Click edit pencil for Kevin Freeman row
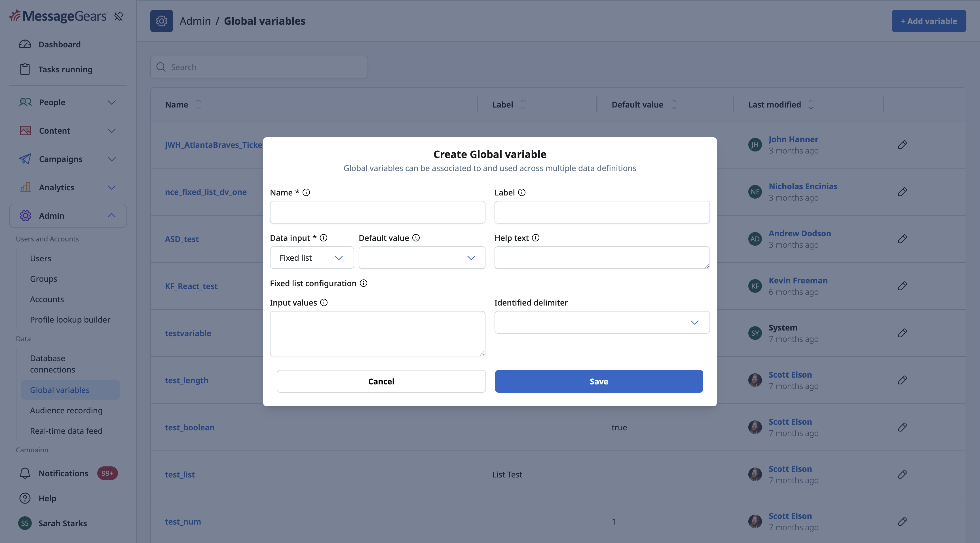Screen dimensions: 980x543 pos(902,286)
